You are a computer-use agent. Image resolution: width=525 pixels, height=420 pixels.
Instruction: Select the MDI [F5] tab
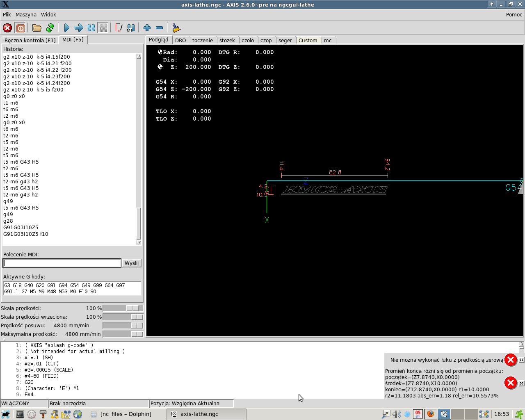73,40
